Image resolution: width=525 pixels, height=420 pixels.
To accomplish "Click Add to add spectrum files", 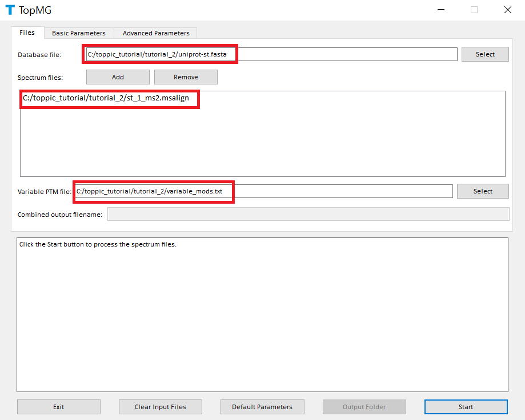I will (118, 77).
